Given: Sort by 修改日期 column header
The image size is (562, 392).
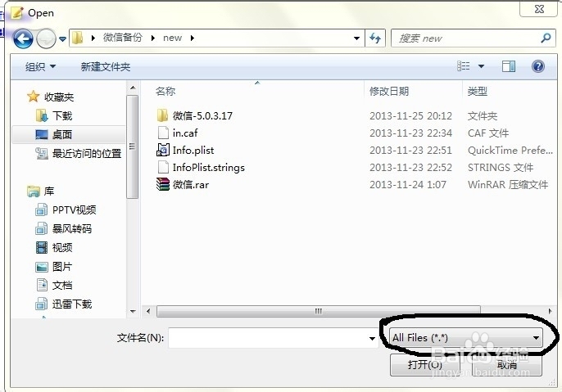Looking at the screenshot, I should 389,92.
